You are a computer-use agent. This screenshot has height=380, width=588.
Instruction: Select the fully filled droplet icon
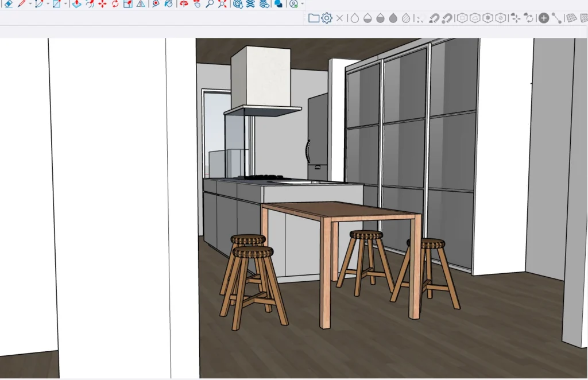click(393, 18)
